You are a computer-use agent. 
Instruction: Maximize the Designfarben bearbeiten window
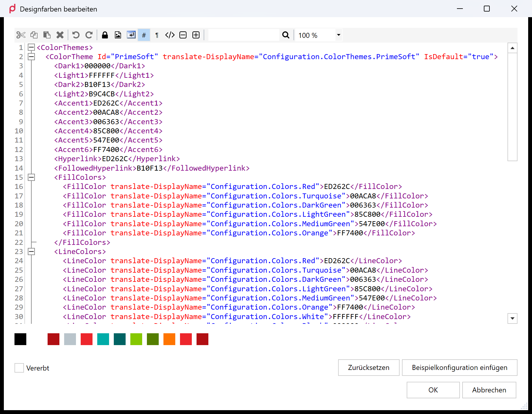(487, 9)
